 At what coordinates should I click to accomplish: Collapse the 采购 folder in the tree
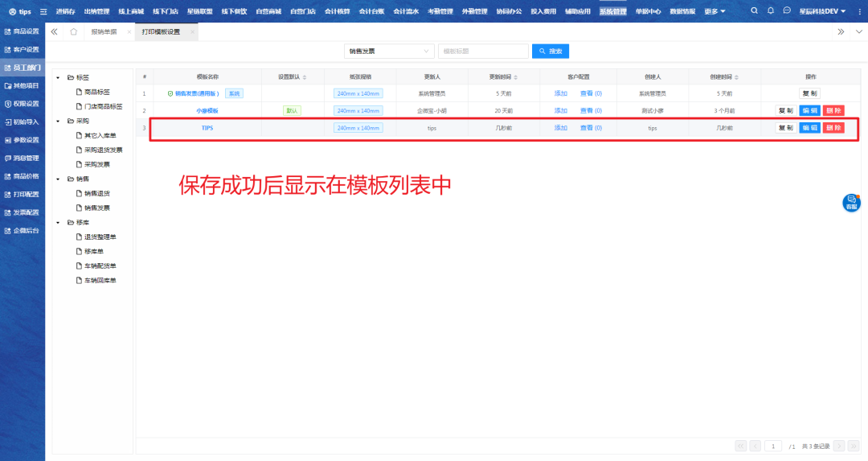click(x=58, y=121)
